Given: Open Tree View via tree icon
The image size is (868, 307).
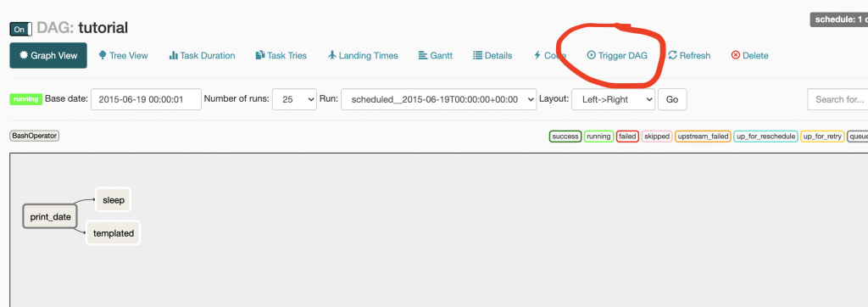Looking at the screenshot, I should tap(103, 55).
